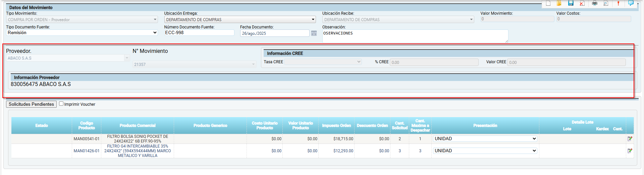Viewport: 644px width, 175px height.
Task: Open the calendar picker beside Fecha Documento
Action: pos(314,33)
